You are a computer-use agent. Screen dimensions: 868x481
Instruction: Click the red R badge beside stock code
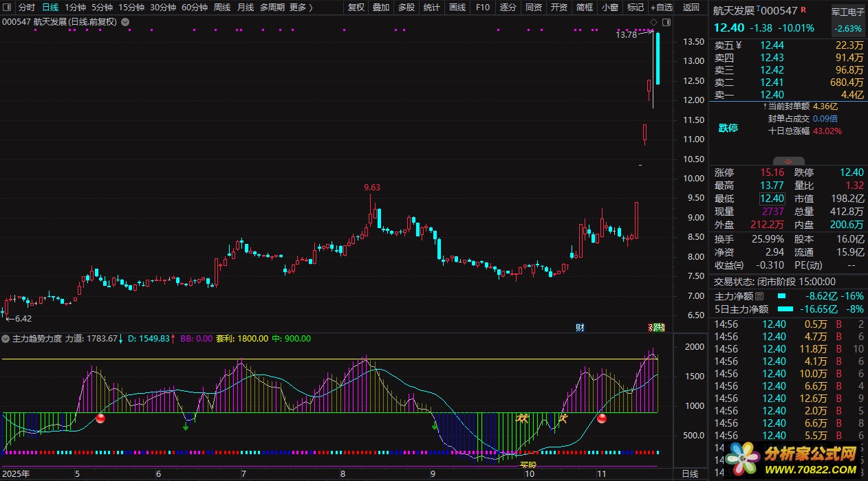click(x=803, y=10)
